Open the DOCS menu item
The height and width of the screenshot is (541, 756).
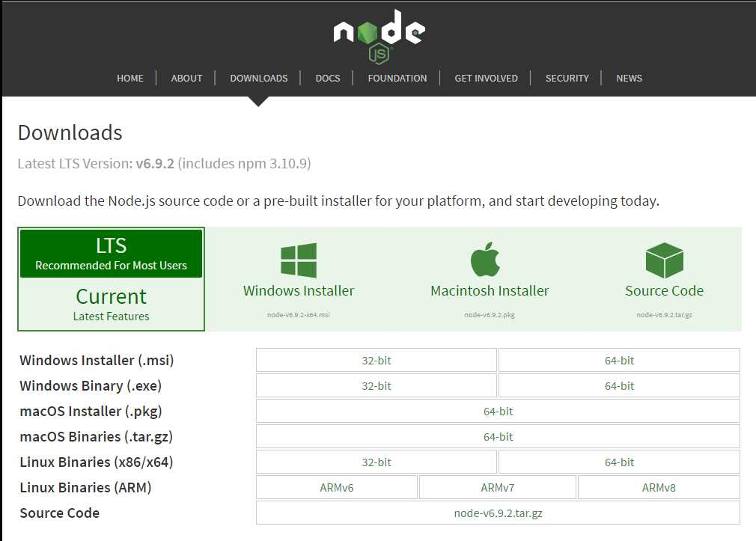327,78
